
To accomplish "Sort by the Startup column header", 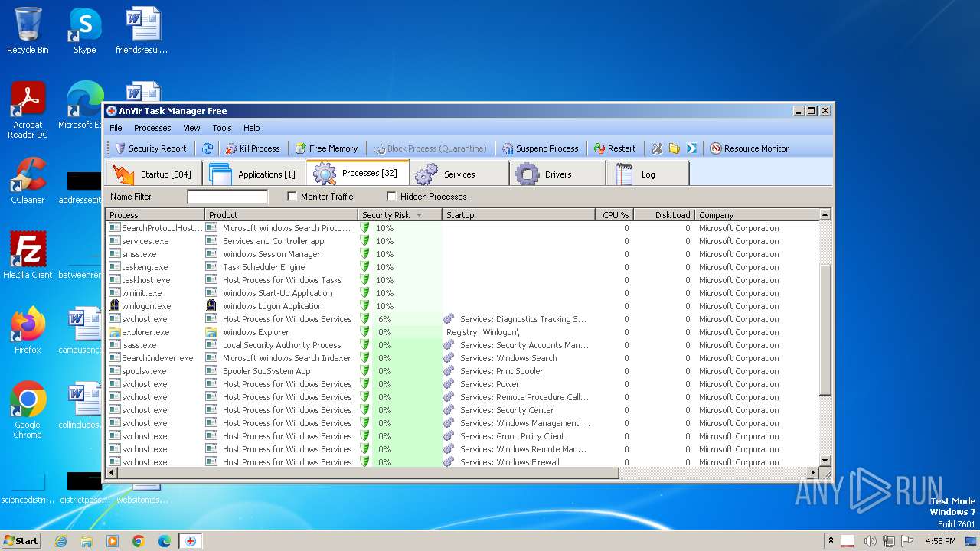I will [518, 215].
